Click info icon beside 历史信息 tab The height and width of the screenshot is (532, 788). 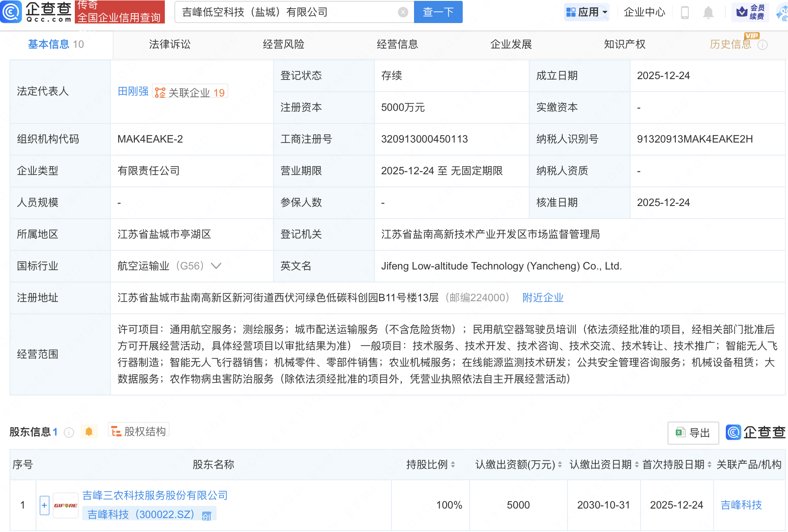click(763, 45)
